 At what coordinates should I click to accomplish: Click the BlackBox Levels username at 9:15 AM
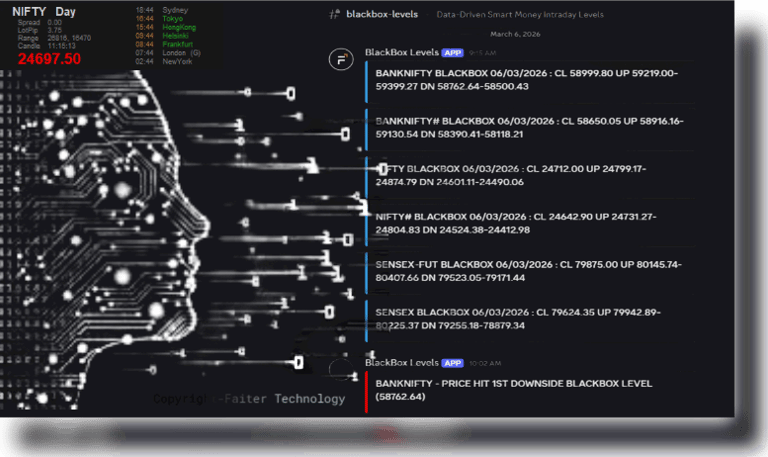point(402,52)
